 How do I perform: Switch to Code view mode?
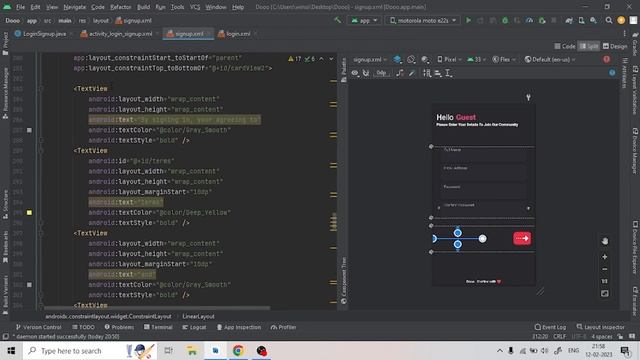[565, 47]
